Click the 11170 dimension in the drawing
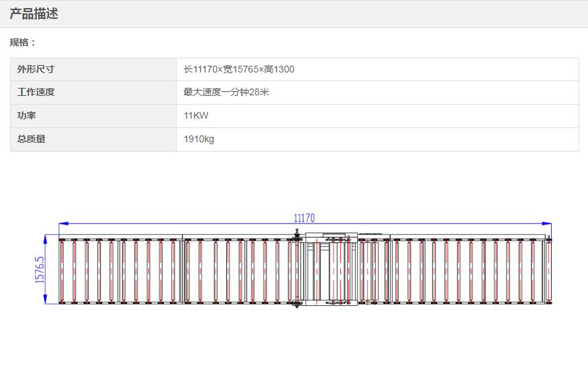This screenshot has width=588, height=381. coord(304,218)
